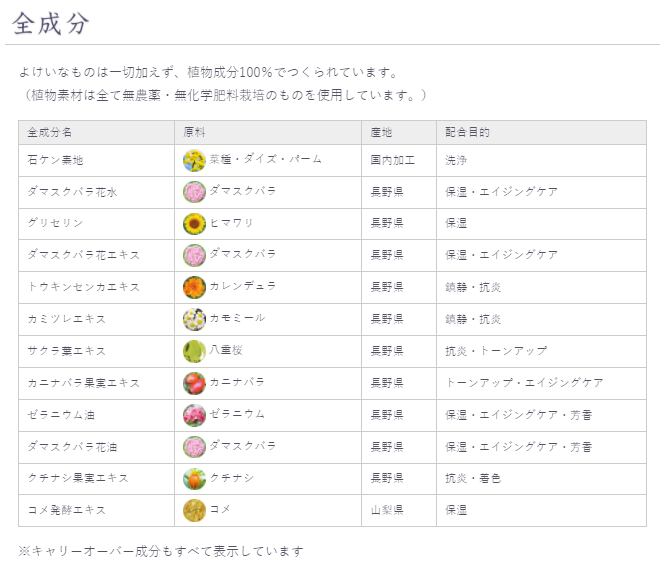Click the 産地 column header
The height and width of the screenshot is (570, 666).
[x=381, y=132]
